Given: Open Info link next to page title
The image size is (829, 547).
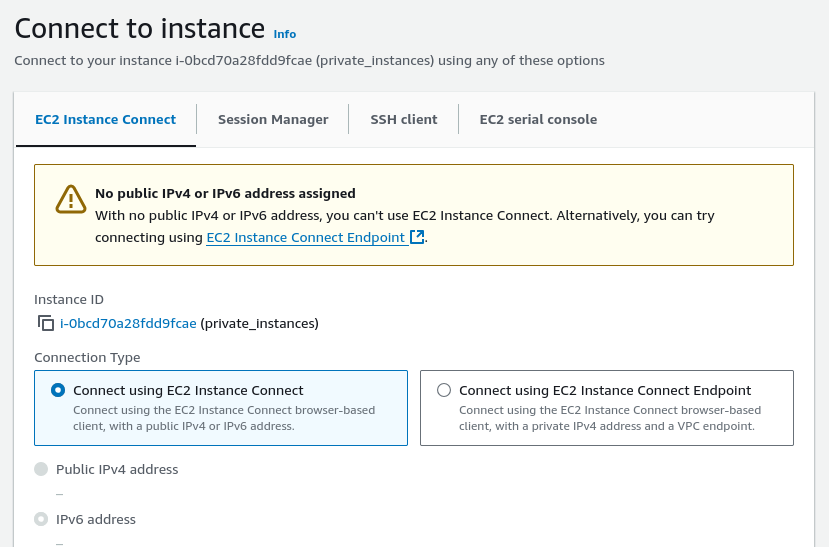Looking at the screenshot, I should tap(284, 34).
